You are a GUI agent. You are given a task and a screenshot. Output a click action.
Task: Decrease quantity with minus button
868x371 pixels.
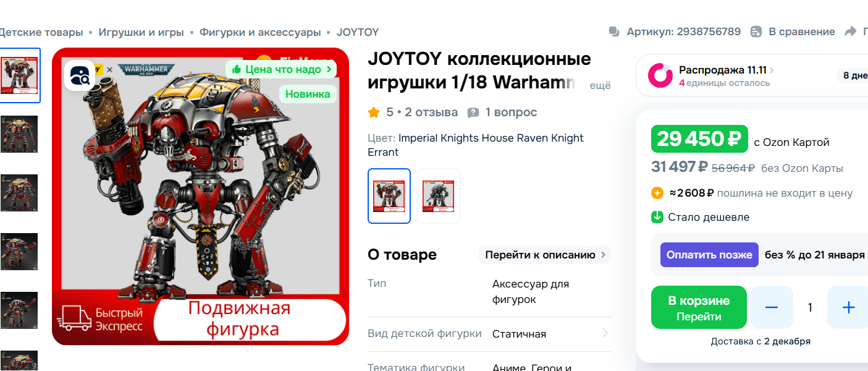pos(772,307)
